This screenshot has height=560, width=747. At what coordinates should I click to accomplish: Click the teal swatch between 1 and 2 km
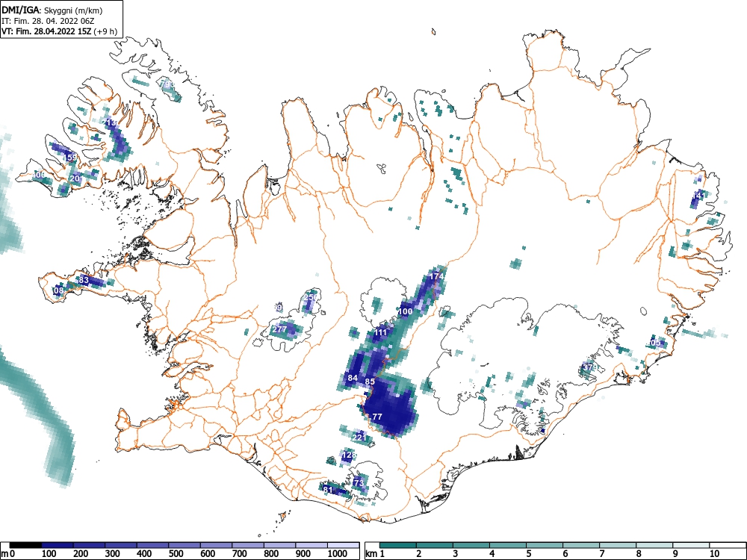[x=398, y=545]
